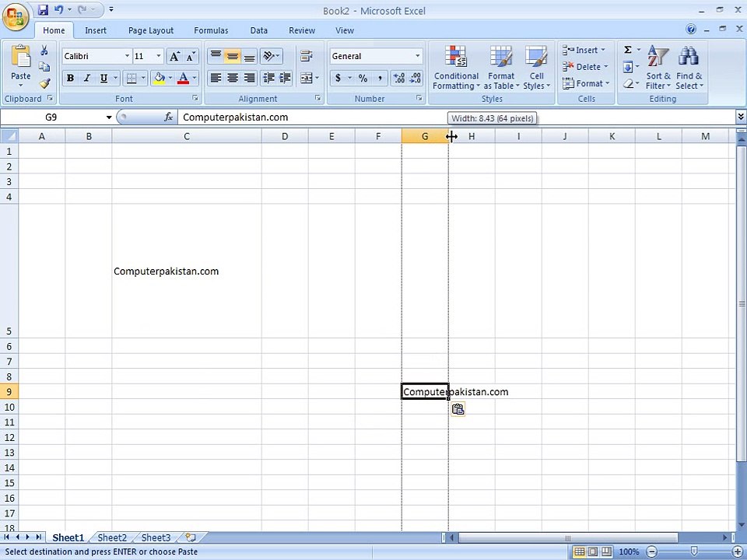Open the Sort & Filter menu
747x560 pixels.
coord(658,67)
